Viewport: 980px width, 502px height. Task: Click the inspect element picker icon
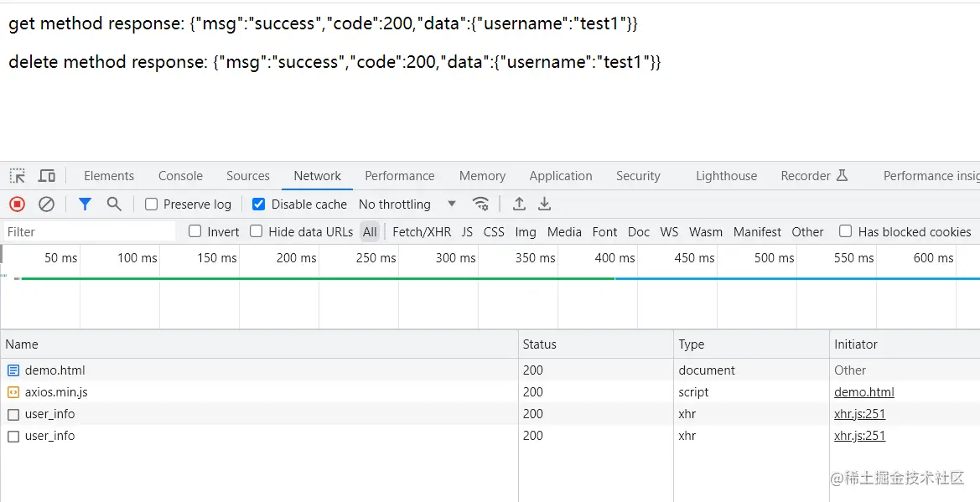18,176
